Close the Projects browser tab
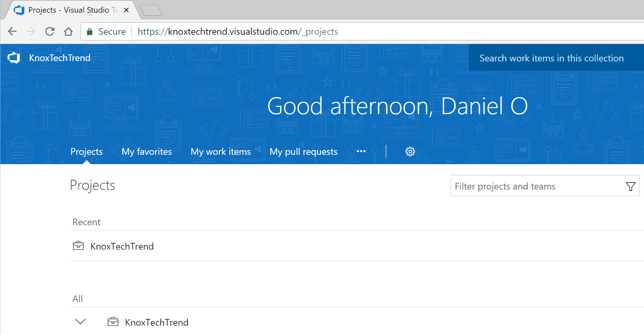Image resolution: width=644 pixels, height=335 pixels. pyautogui.click(x=126, y=10)
